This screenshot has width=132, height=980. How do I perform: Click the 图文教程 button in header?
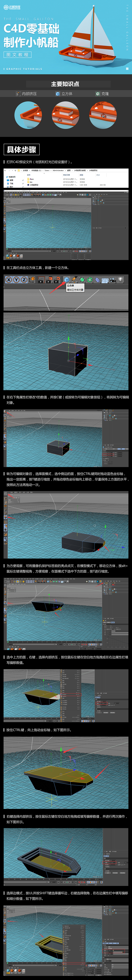click(17, 55)
